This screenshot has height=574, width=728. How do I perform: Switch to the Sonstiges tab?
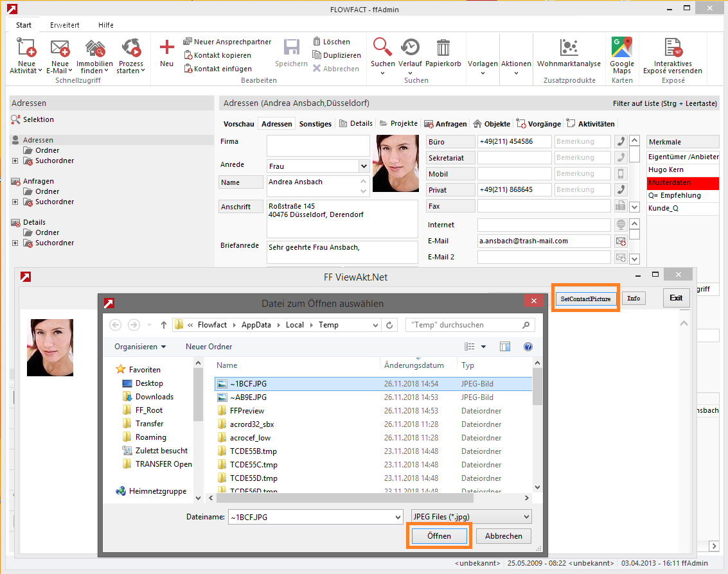click(x=315, y=124)
